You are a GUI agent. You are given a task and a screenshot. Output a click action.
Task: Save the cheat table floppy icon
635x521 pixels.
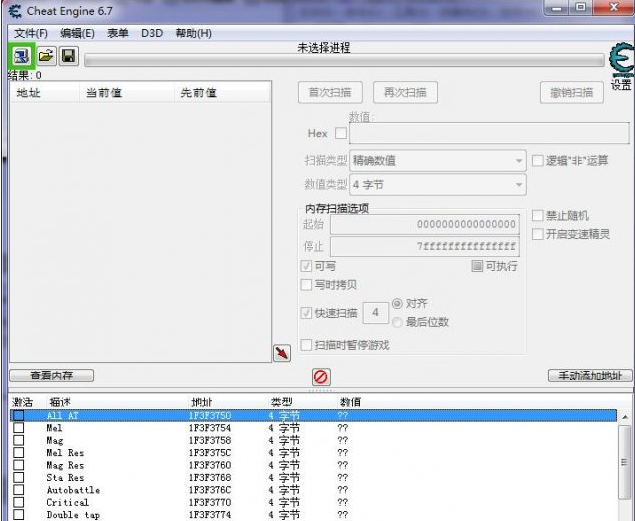click(x=69, y=55)
